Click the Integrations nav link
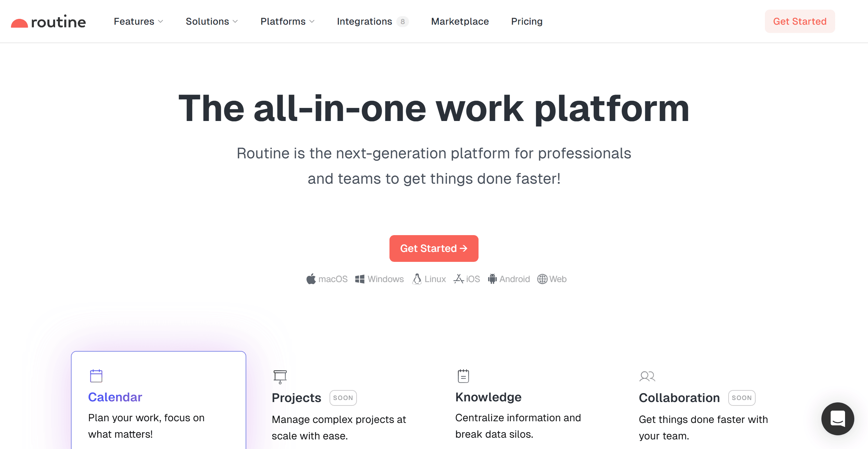Screen dimensions: 868x449 [364, 22]
